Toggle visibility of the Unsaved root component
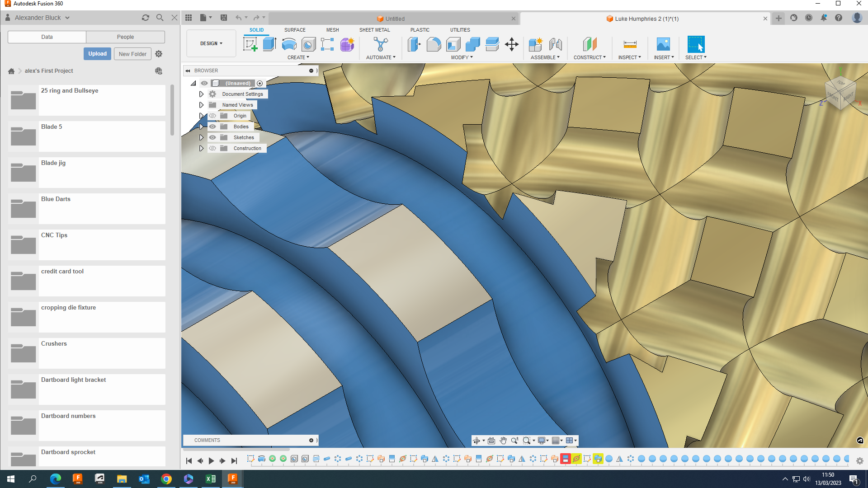 (x=204, y=83)
